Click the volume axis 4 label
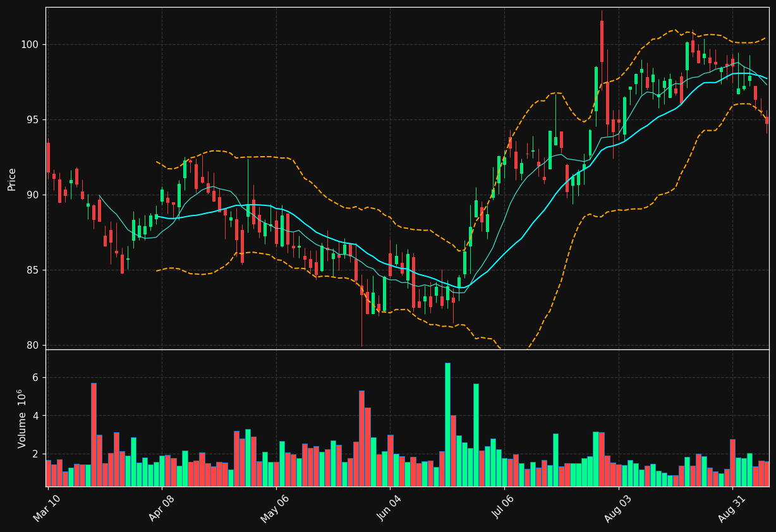Image resolution: width=776 pixels, height=532 pixels. pos(37,416)
